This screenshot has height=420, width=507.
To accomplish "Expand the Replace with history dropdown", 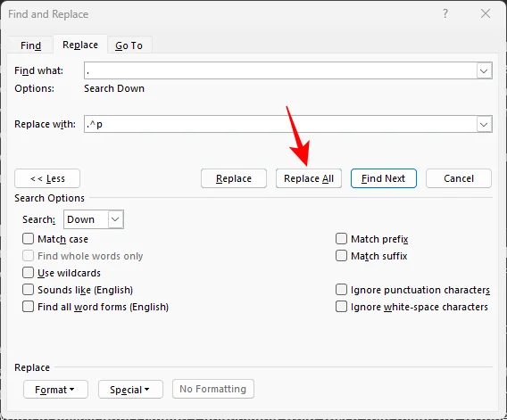I will pyautogui.click(x=484, y=124).
